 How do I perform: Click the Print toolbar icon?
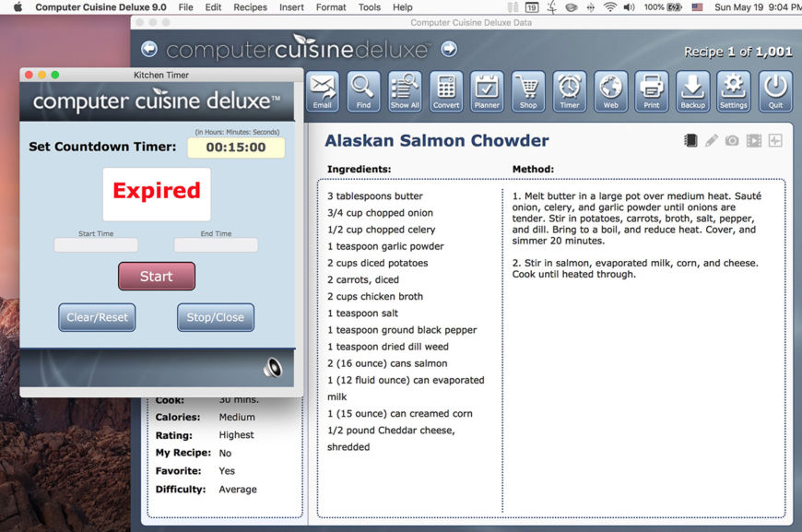click(652, 91)
